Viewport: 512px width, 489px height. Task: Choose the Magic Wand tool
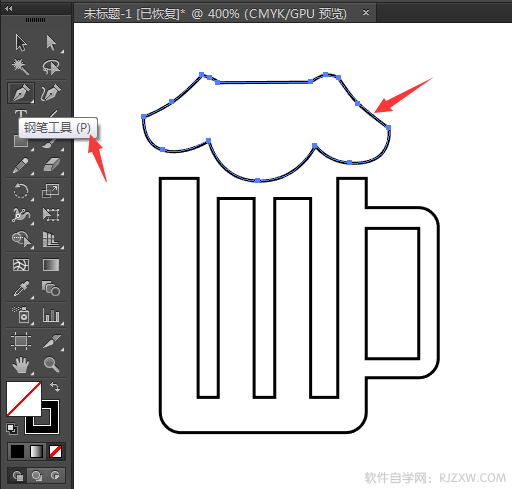[x=21, y=67]
